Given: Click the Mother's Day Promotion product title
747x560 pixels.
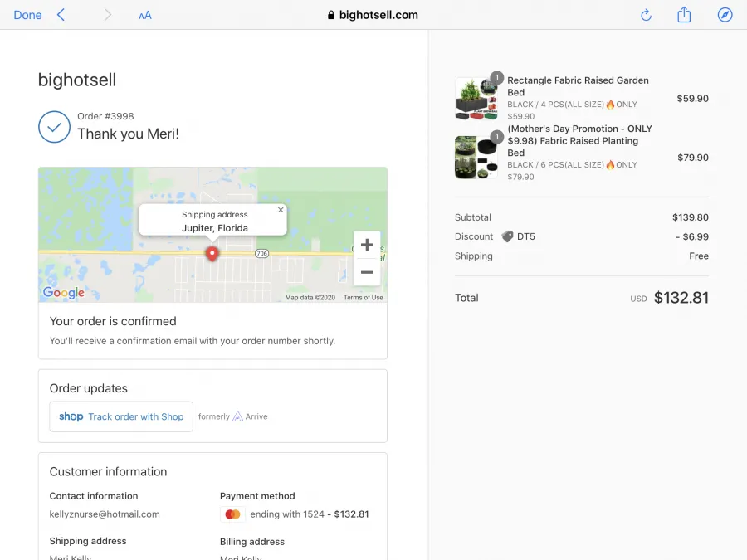Looking at the screenshot, I should [580, 140].
